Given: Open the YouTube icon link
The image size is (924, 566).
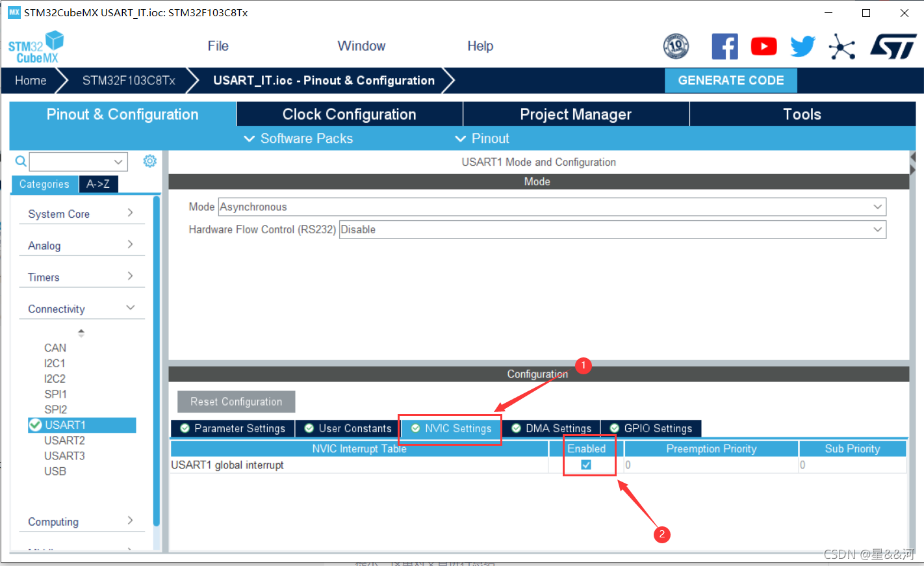Looking at the screenshot, I should [x=764, y=46].
